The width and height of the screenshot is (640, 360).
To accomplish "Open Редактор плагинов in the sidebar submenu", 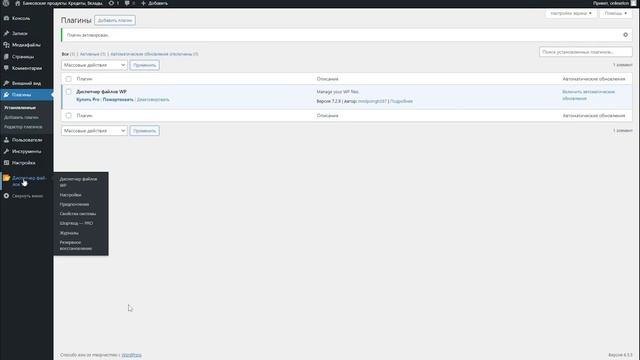I will tap(23, 127).
